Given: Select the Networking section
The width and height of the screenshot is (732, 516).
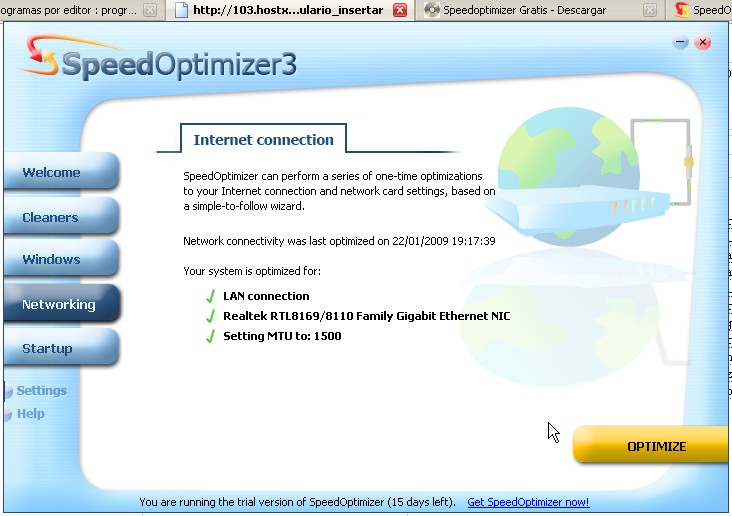Looking at the screenshot, I should pyautogui.click(x=62, y=304).
